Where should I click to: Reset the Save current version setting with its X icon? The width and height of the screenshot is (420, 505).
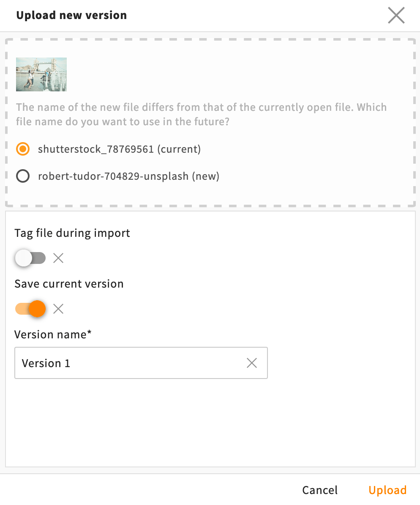pos(58,309)
